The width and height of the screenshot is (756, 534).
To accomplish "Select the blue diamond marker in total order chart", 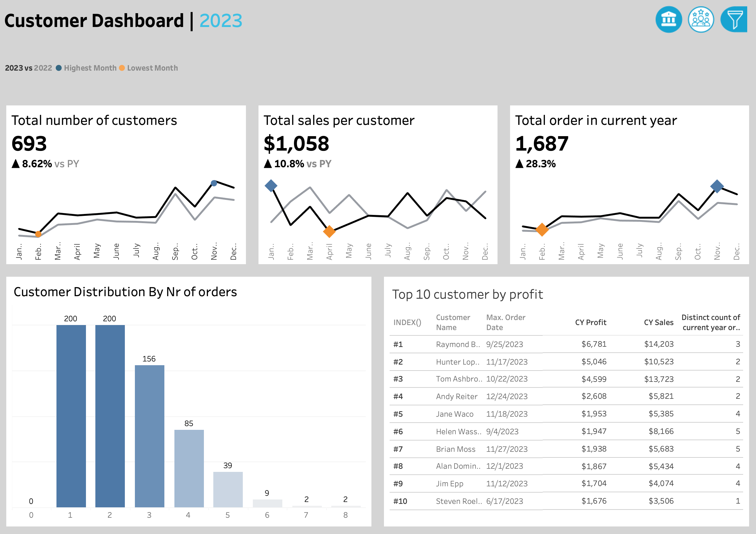I will 716,186.
